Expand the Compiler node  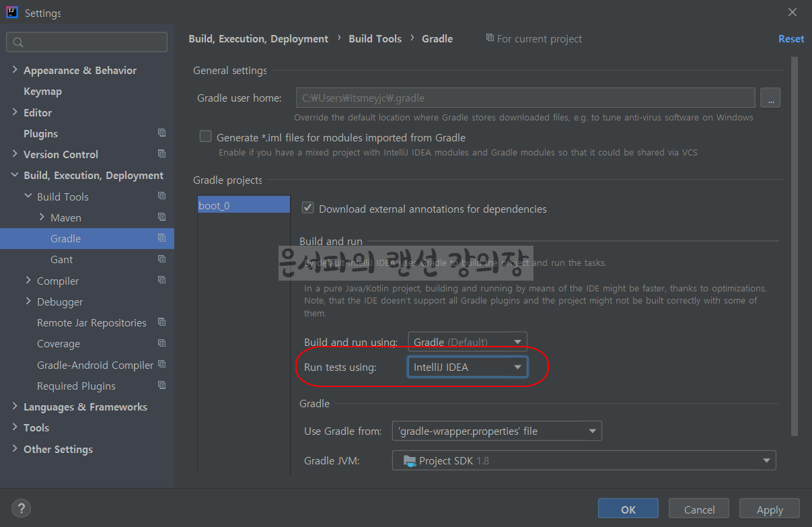(28, 280)
